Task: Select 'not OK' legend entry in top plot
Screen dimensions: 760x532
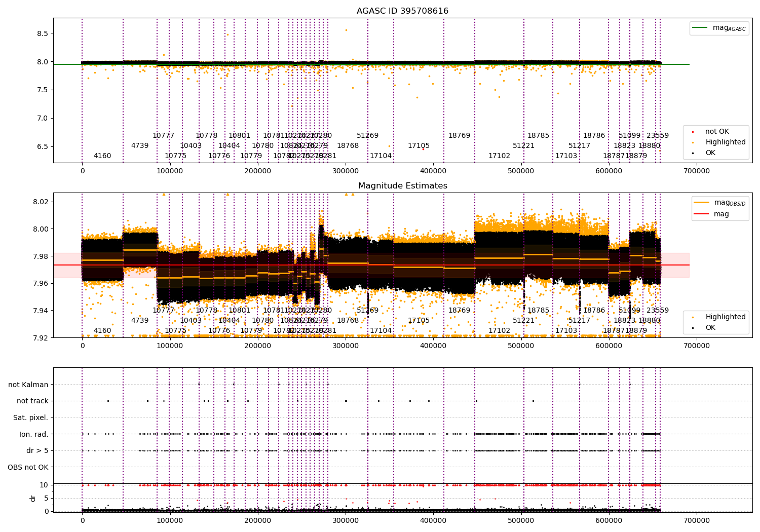Action: (717, 132)
